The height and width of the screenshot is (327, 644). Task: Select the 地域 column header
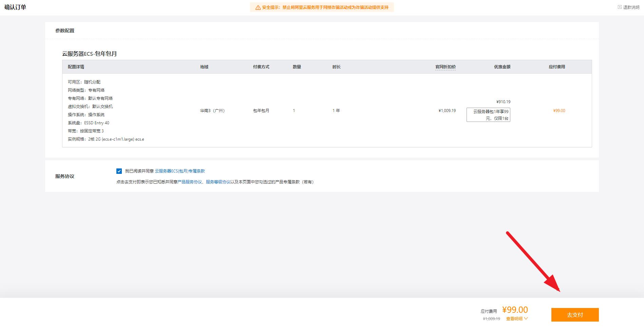click(204, 67)
